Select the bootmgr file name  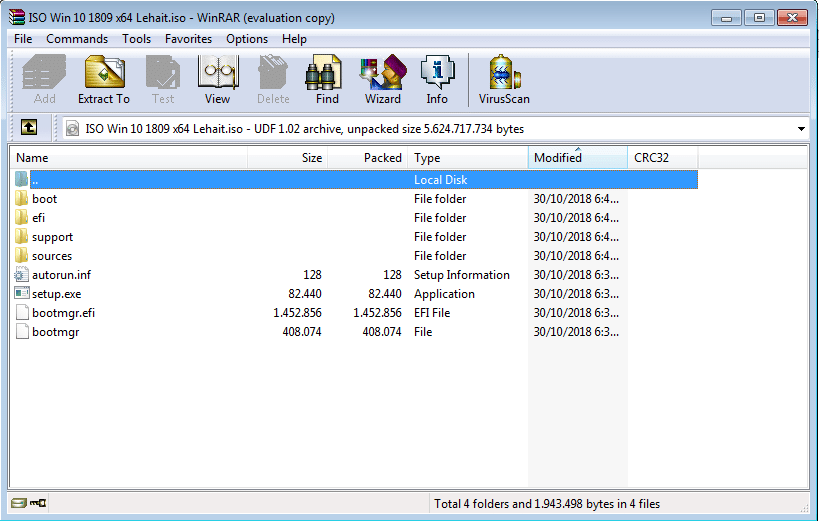coord(55,332)
